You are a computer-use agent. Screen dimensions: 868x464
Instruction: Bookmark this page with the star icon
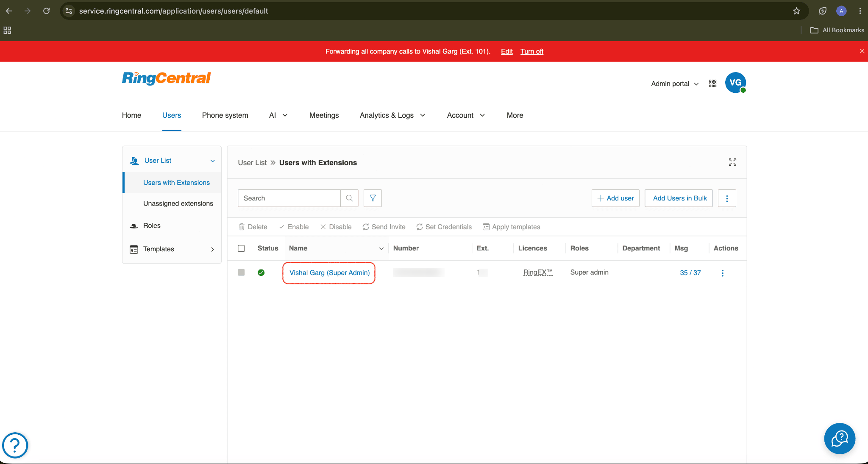point(796,11)
